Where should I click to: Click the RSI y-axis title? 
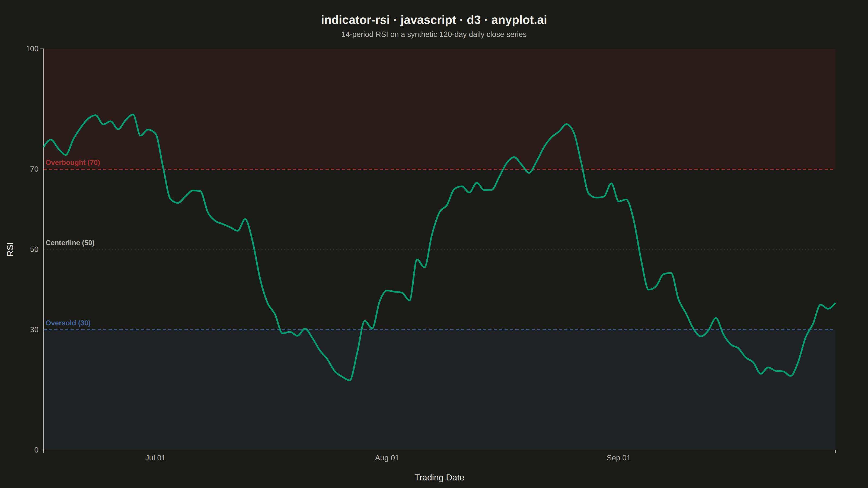10,249
